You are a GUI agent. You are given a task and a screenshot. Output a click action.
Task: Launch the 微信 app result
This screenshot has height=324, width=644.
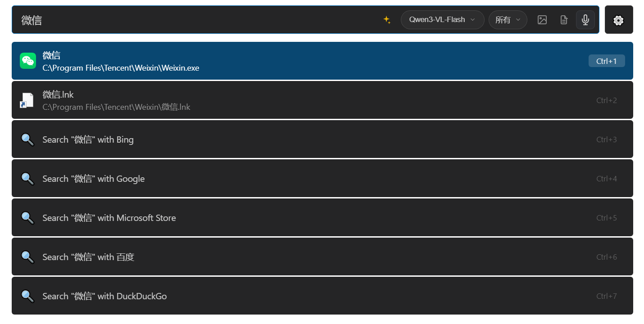[x=322, y=61]
